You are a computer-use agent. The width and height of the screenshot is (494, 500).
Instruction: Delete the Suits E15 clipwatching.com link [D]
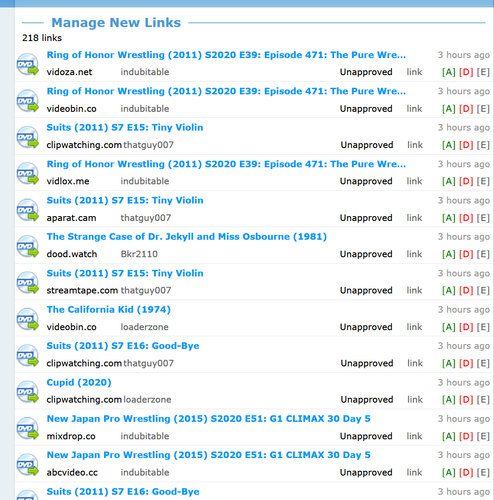click(x=466, y=145)
